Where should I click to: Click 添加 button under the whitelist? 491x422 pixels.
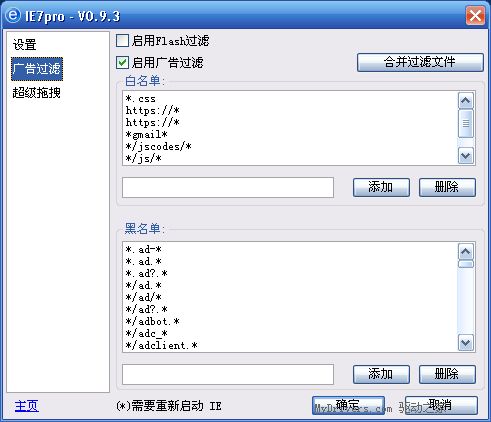(x=381, y=187)
